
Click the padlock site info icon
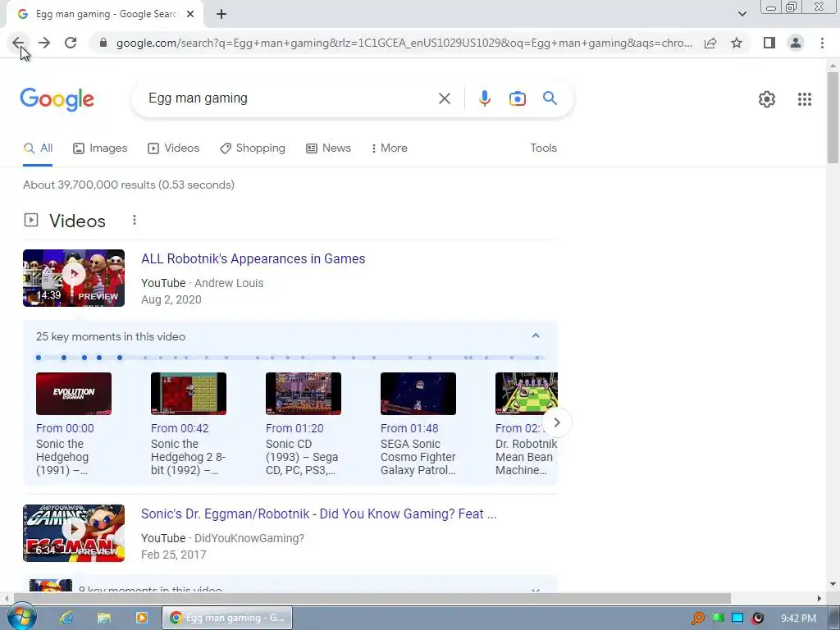(x=103, y=43)
